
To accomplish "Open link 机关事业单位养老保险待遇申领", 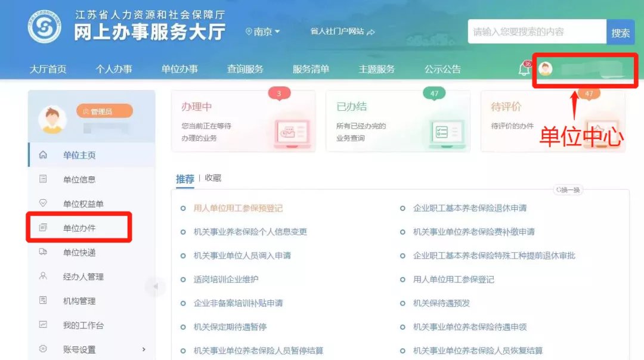I will (470, 327).
